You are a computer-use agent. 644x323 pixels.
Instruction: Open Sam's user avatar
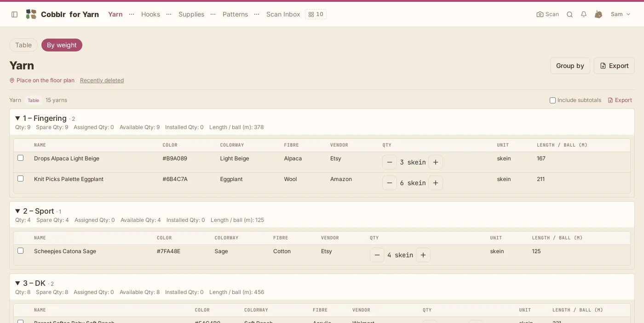(x=598, y=14)
